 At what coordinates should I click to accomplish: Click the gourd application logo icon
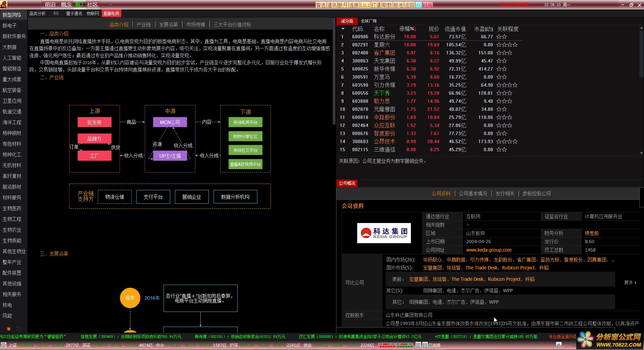click(4, 4)
